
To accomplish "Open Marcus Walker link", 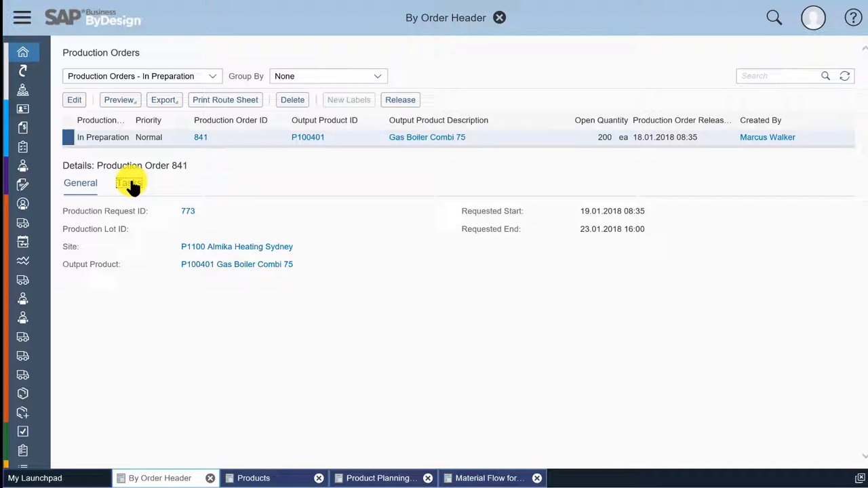I will [x=768, y=137].
